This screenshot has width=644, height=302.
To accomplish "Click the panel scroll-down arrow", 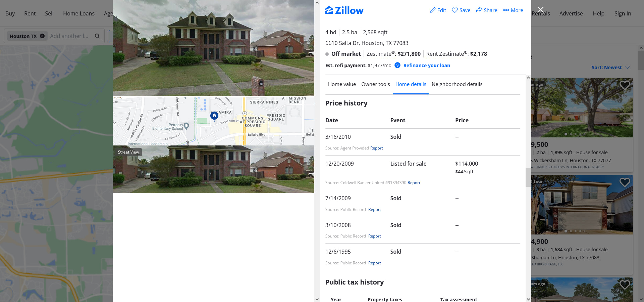I will coord(317,299).
